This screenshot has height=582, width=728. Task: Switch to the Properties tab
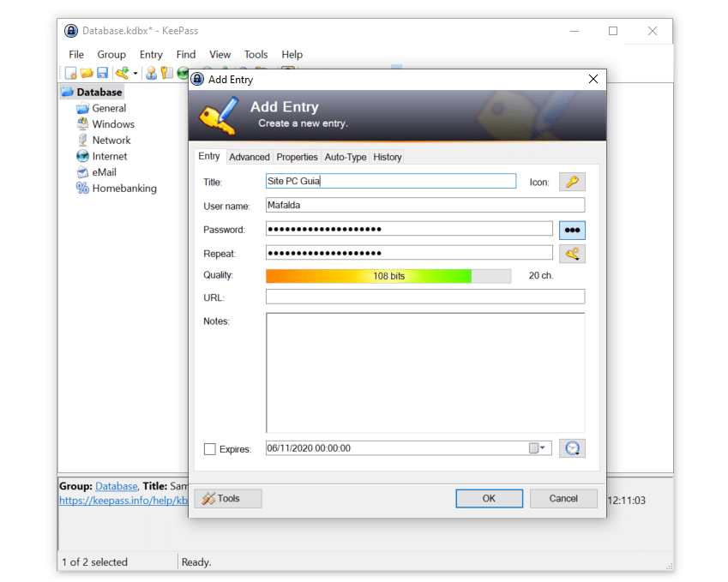(x=298, y=157)
